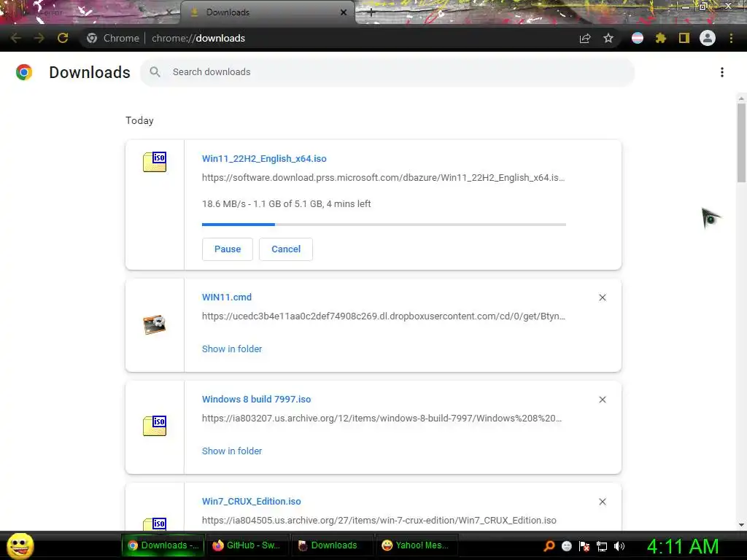Image resolution: width=747 pixels, height=560 pixels.
Task: Click the white smiley tray icon
Action: pos(566,545)
